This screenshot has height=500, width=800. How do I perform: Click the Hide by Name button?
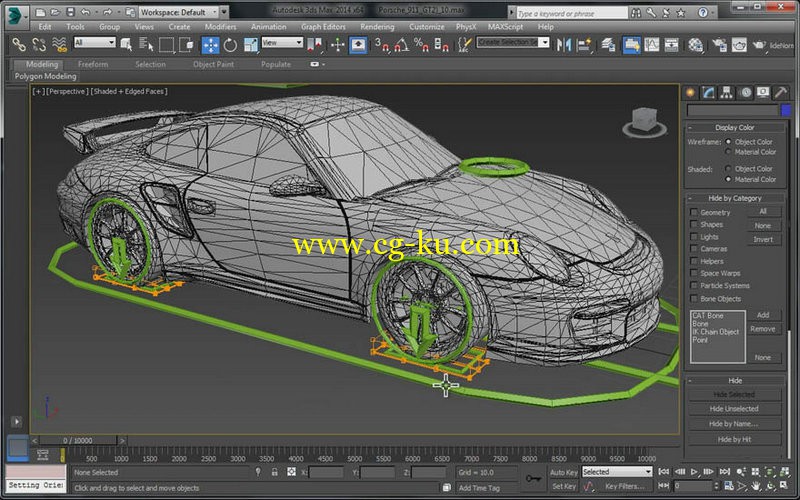point(734,424)
